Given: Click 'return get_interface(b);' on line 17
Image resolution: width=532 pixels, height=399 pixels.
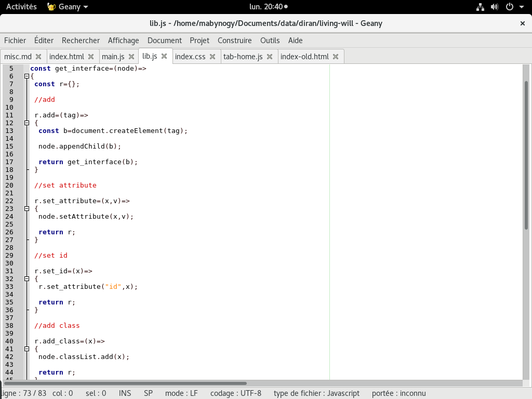Looking at the screenshot, I should pyautogui.click(x=88, y=162).
